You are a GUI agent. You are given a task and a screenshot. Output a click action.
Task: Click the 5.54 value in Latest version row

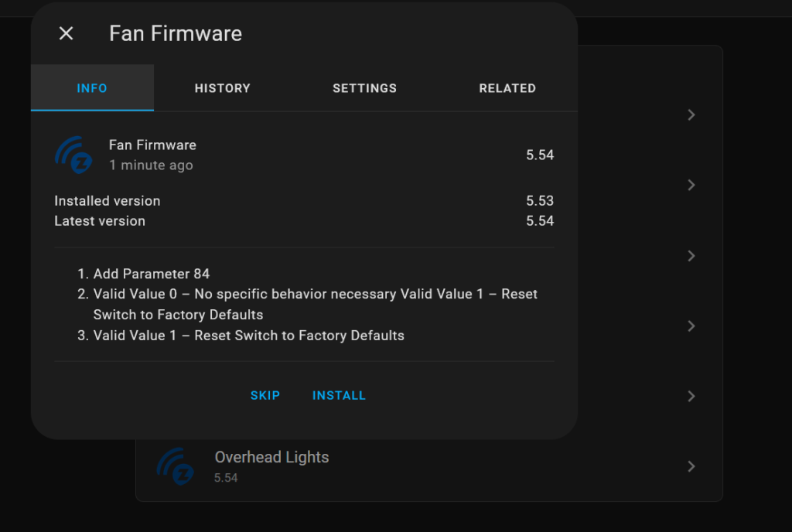point(540,221)
